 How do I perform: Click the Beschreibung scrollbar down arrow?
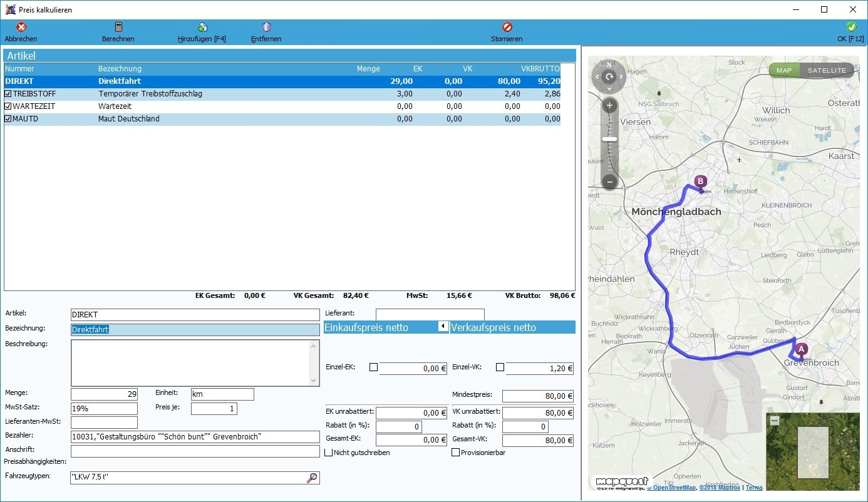(x=314, y=381)
